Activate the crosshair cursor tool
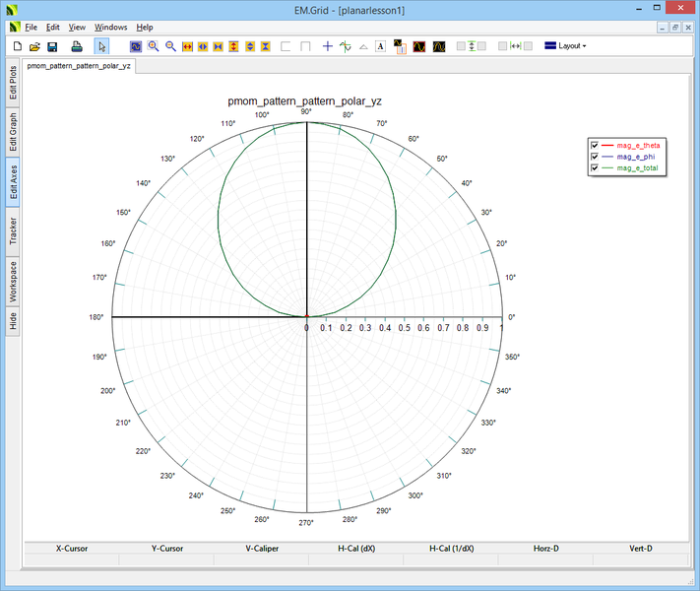 coord(328,46)
